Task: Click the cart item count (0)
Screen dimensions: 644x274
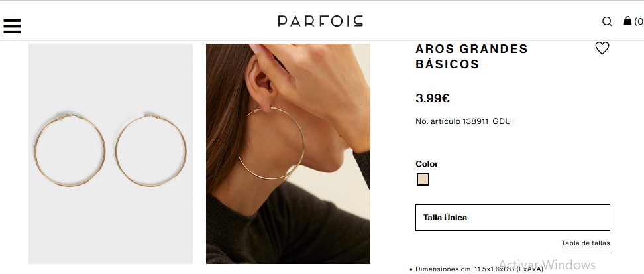Action: (639, 21)
